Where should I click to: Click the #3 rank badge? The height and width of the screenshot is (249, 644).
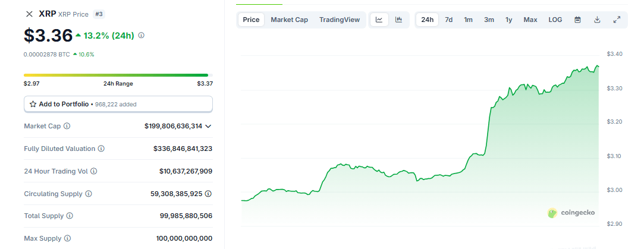point(99,14)
